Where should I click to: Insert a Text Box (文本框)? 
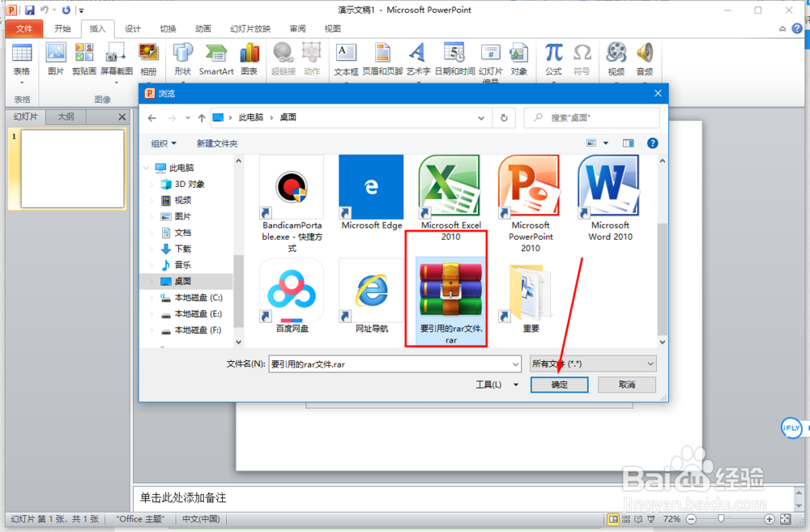[346, 59]
